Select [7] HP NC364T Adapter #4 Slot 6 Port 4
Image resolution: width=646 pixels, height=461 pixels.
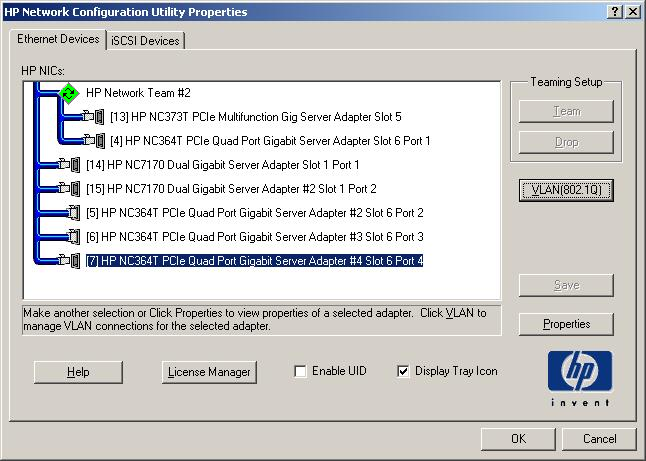[x=255, y=261]
